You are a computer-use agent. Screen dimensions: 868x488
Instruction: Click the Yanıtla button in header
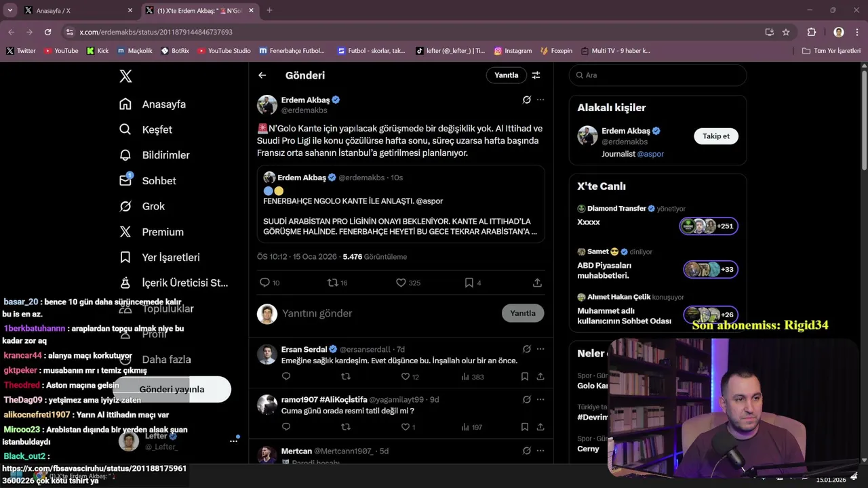[506, 75]
